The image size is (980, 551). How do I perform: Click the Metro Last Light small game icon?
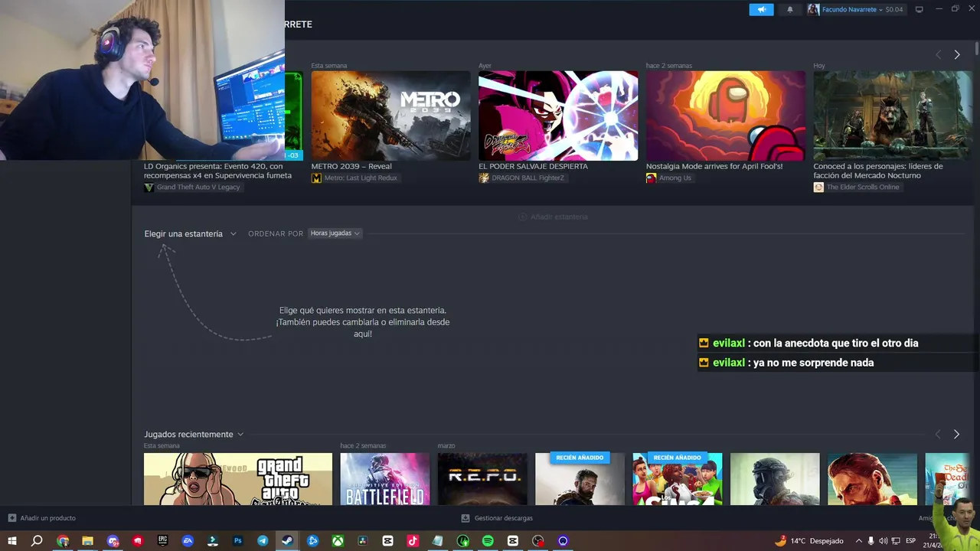(316, 178)
